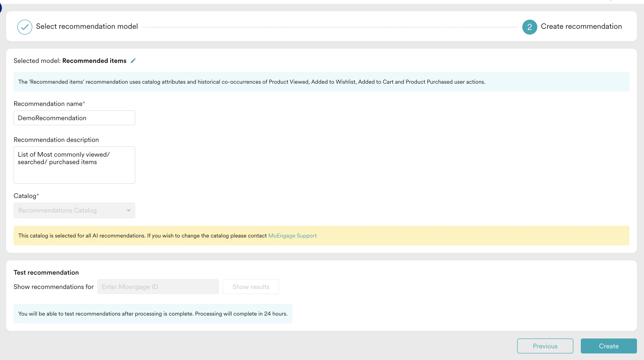Image resolution: width=644 pixels, height=360 pixels.
Task: Focus the DemoRecommendation name field
Action: [74, 118]
